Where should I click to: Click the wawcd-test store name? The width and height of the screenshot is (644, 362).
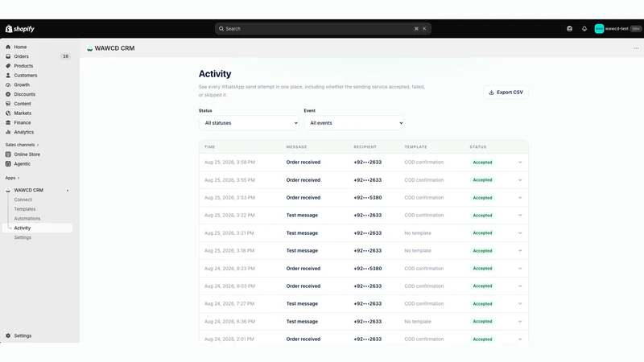pyautogui.click(x=617, y=29)
